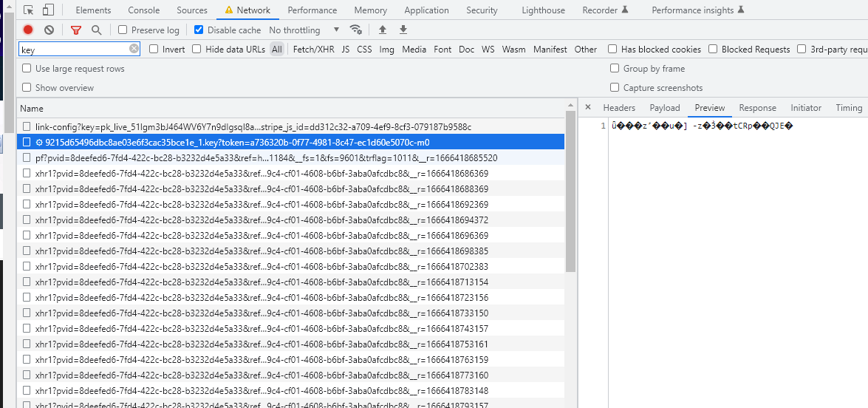
Task: Filter requests by Fetch/XHR type
Action: (x=313, y=50)
